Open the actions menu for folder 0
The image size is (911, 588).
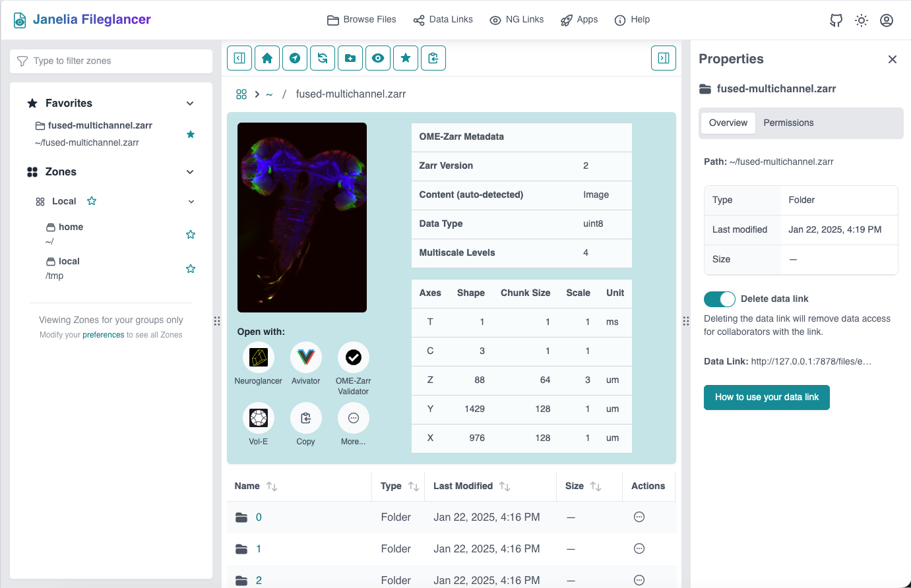[639, 517]
